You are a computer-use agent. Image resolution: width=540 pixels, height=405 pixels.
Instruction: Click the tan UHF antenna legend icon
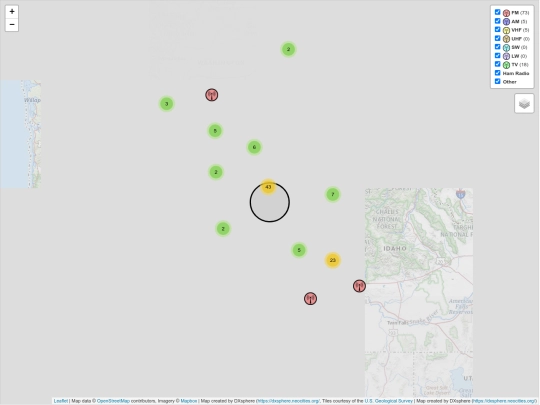tap(506, 39)
